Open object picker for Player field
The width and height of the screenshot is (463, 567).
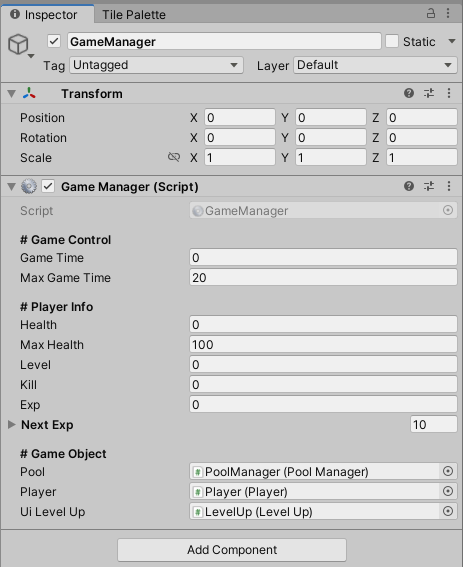448,491
